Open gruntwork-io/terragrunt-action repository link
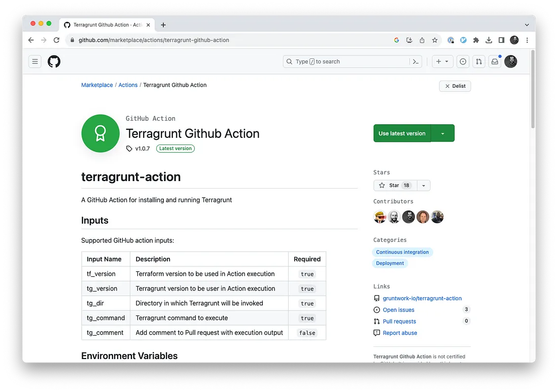Viewport: 558px width, 392px height. [422, 299]
